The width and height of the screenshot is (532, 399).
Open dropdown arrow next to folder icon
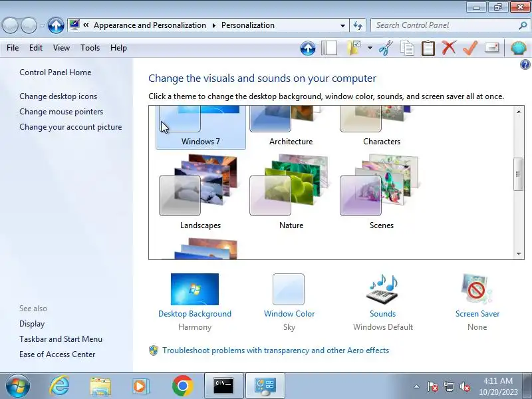tap(370, 48)
